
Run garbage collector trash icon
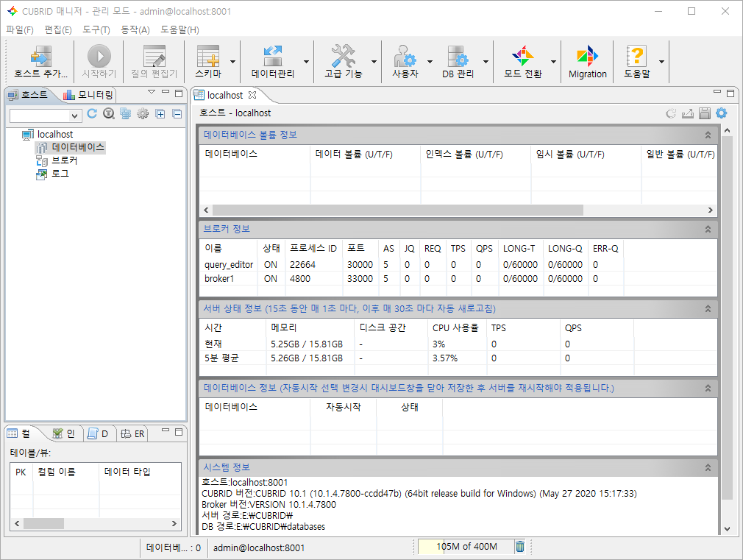coord(520,546)
